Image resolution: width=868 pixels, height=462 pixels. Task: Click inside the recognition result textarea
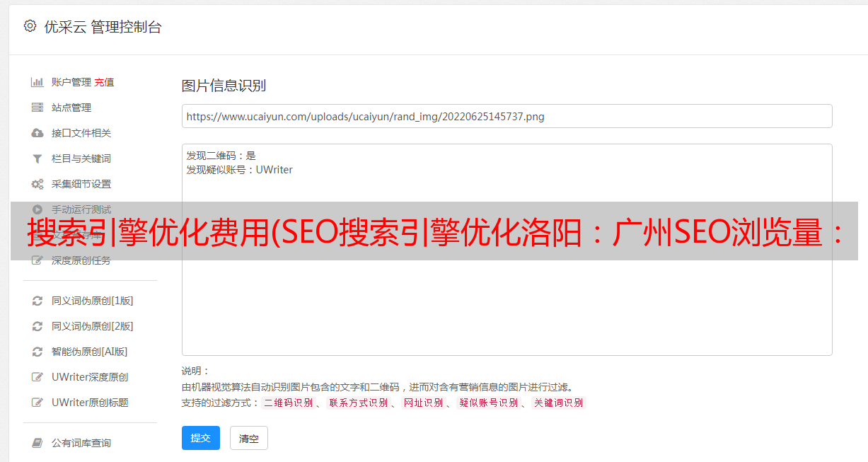(x=507, y=250)
